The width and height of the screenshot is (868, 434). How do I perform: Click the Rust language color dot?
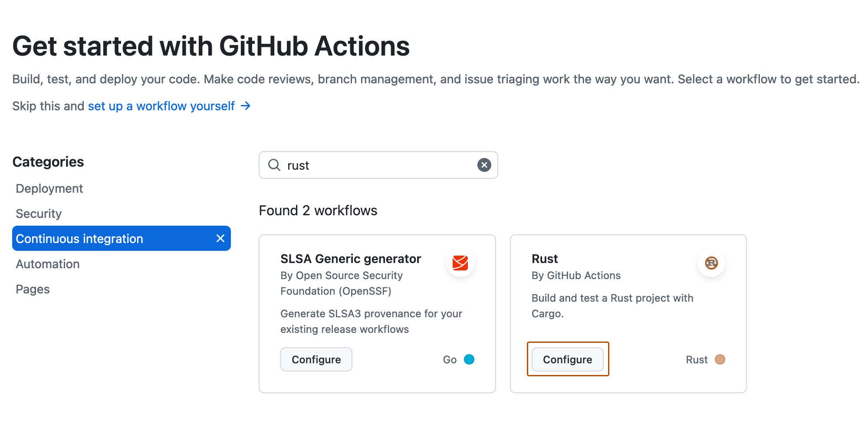click(720, 359)
